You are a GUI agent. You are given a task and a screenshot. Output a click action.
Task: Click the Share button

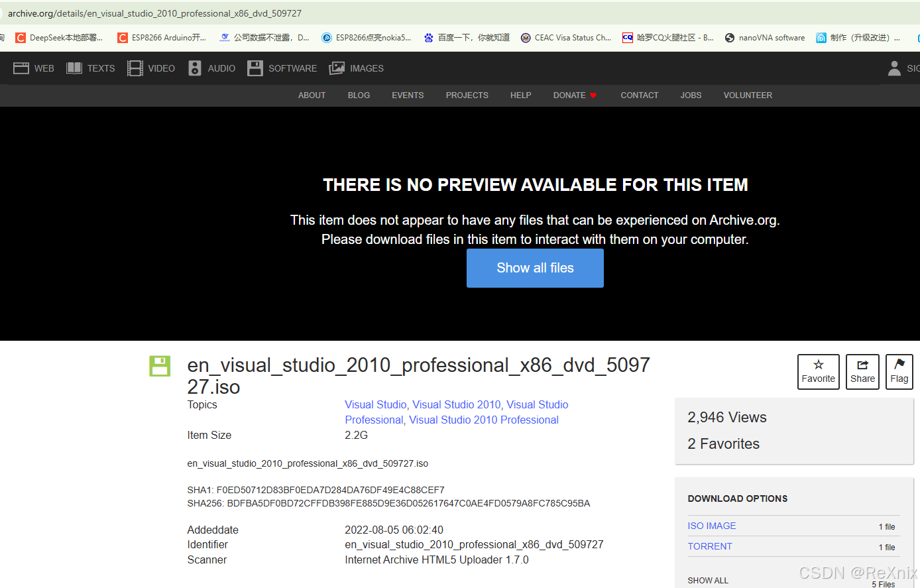(862, 372)
